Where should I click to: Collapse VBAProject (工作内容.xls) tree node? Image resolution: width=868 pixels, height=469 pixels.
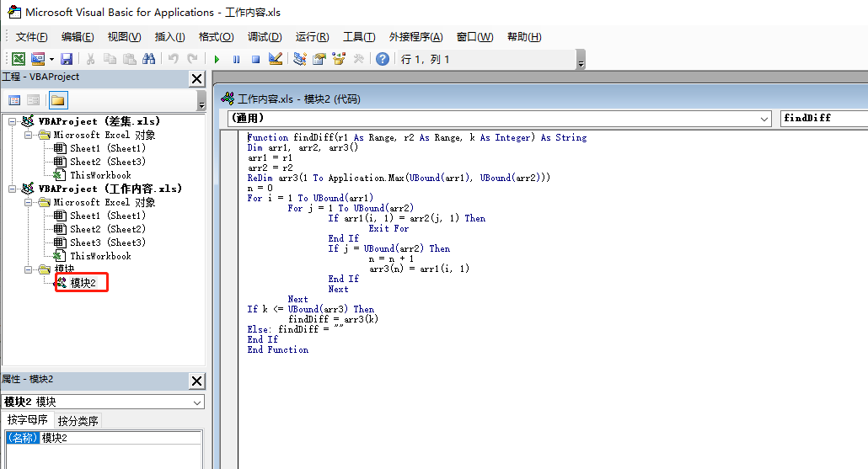point(12,189)
